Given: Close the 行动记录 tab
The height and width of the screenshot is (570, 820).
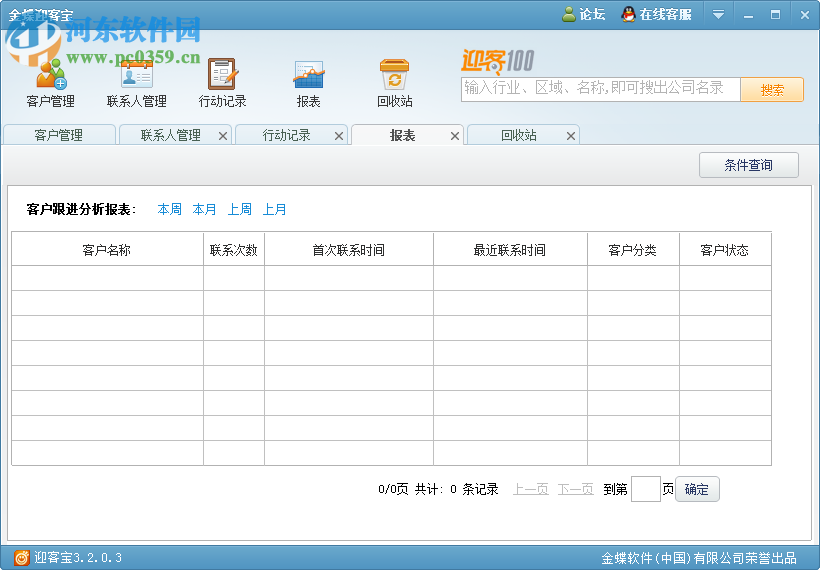Looking at the screenshot, I should pos(339,136).
